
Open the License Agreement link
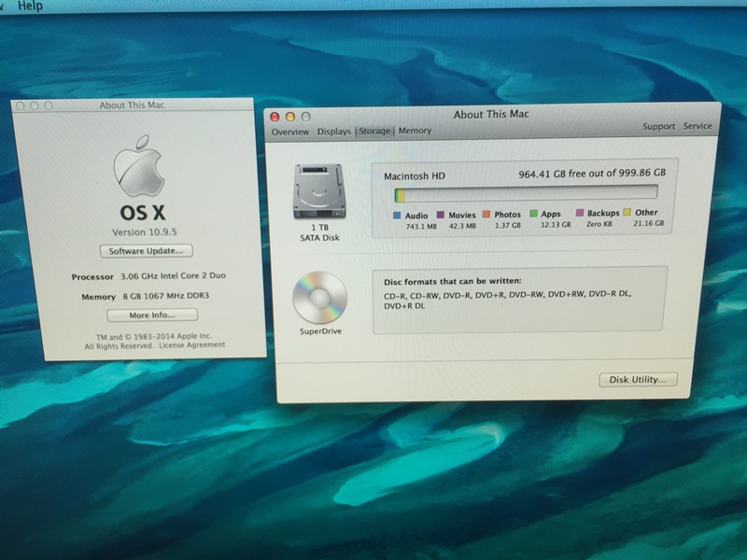[191, 345]
